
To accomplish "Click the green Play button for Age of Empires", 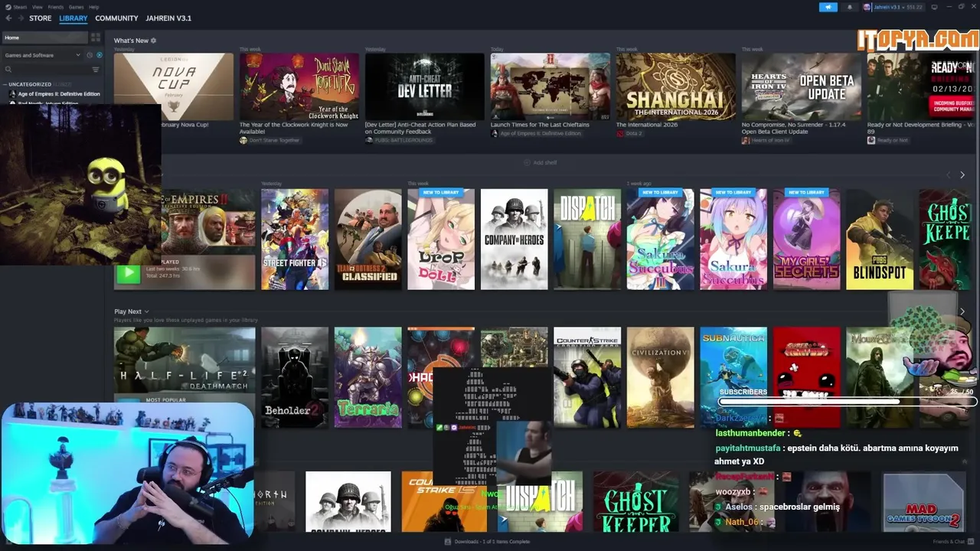I will click(x=128, y=273).
